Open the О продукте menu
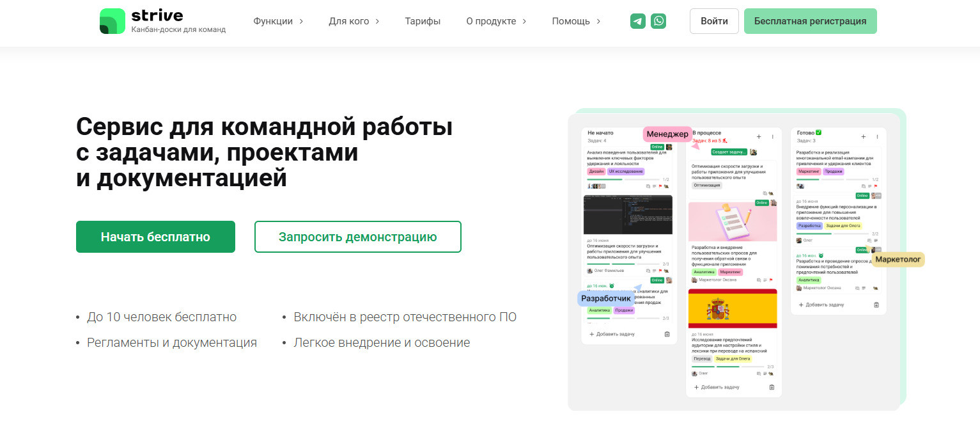The image size is (980, 430). click(491, 21)
